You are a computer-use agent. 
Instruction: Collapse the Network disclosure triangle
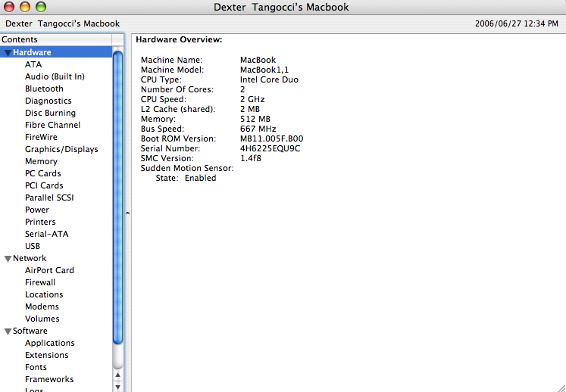pyautogui.click(x=8, y=259)
